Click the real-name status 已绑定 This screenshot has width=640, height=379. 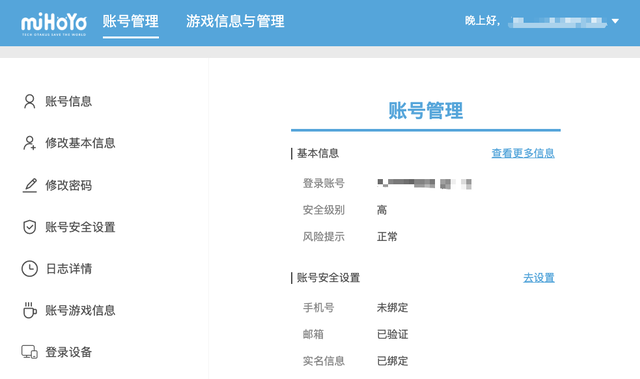[x=392, y=361]
